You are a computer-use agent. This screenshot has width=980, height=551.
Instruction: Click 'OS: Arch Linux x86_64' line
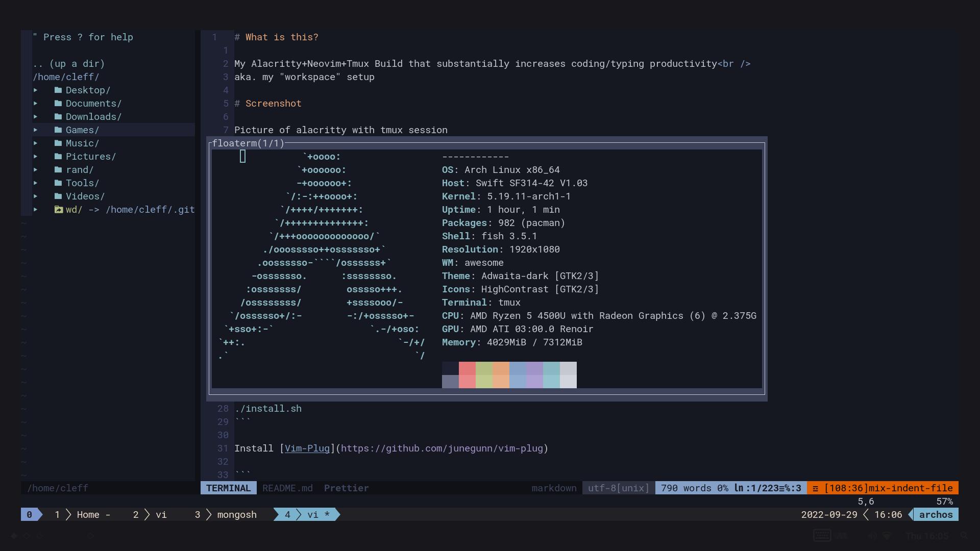pyautogui.click(x=501, y=170)
